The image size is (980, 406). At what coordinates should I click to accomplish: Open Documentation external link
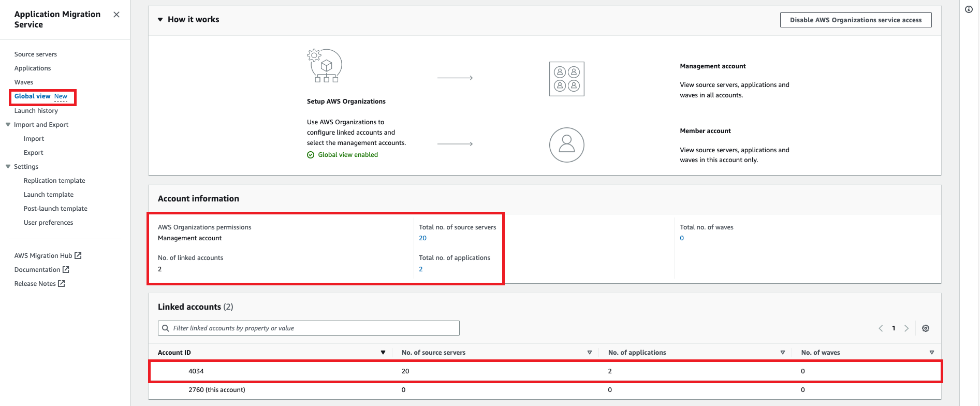[41, 270]
